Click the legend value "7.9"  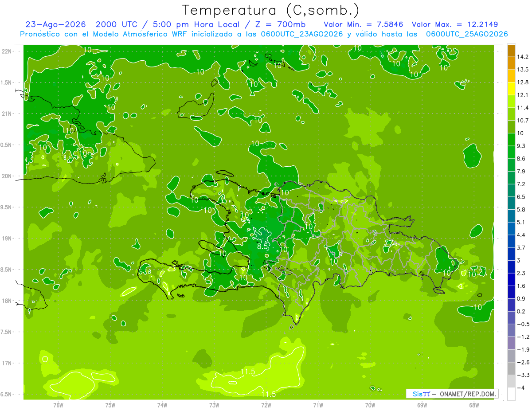pyautogui.click(x=522, y=171)
